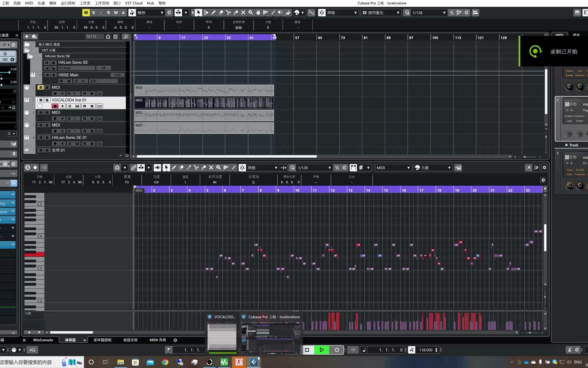
Task: Click the AQ button in lower bar
Action: (x=32, y=350)
